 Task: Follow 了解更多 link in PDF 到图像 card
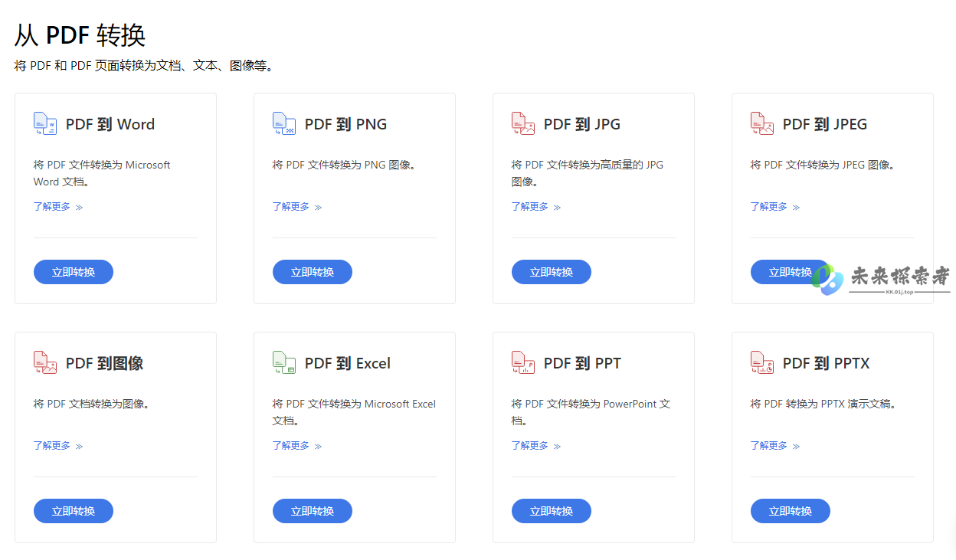58,446
